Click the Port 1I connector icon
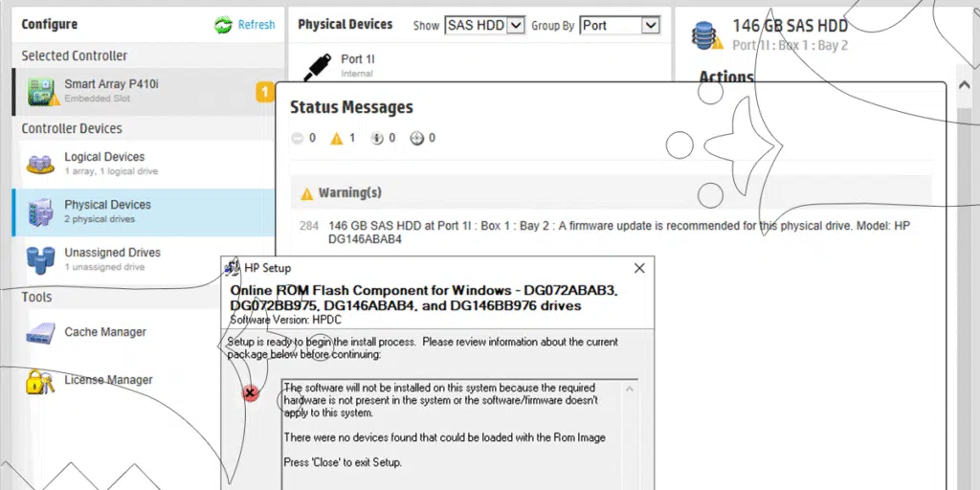The width and height of the screenshot is (980, 490). (316, 65)
